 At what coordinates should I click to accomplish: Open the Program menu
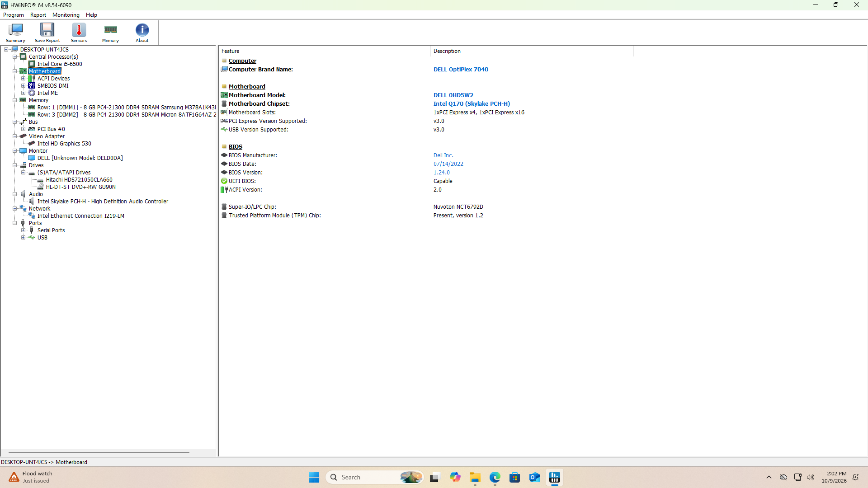(14, 15)
